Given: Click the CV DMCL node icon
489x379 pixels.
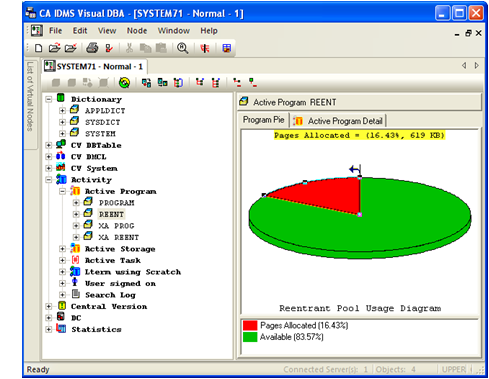Looking at the screenshot, I should click(61, 156).
